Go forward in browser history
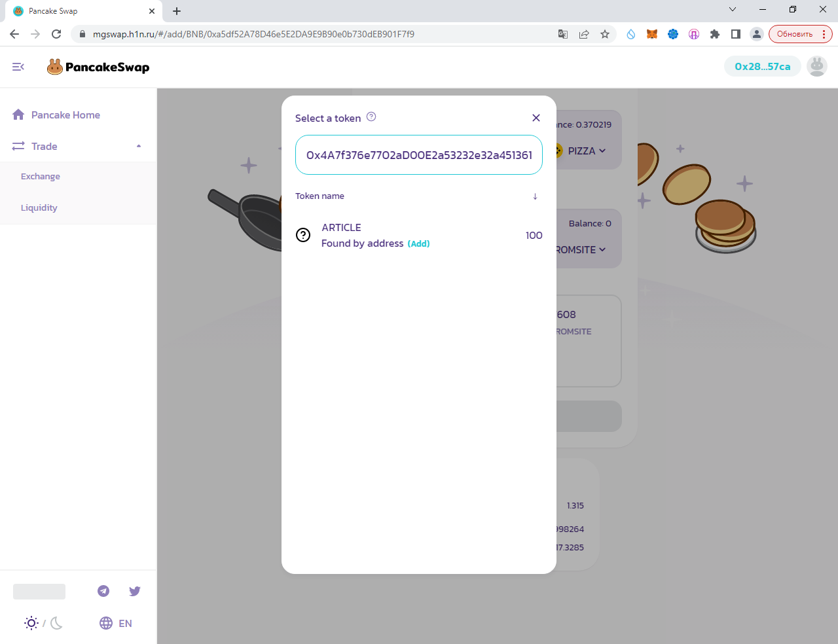 tap(35, 34)
